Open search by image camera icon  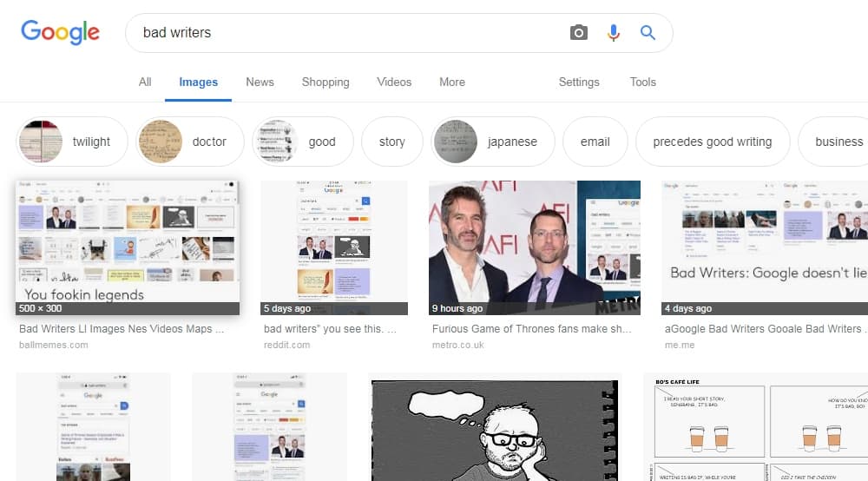click(578, 33)
